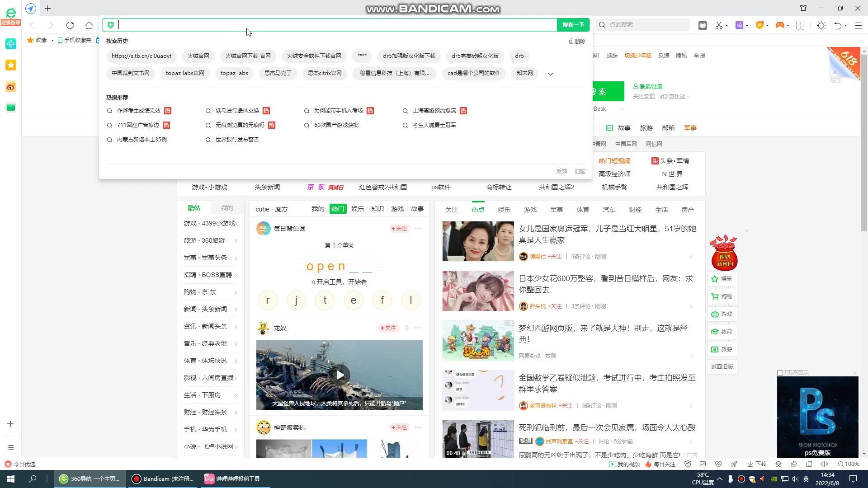Follow 每日背单词 with +关注
Screen dimensions: 868x488
coord(399,229)
